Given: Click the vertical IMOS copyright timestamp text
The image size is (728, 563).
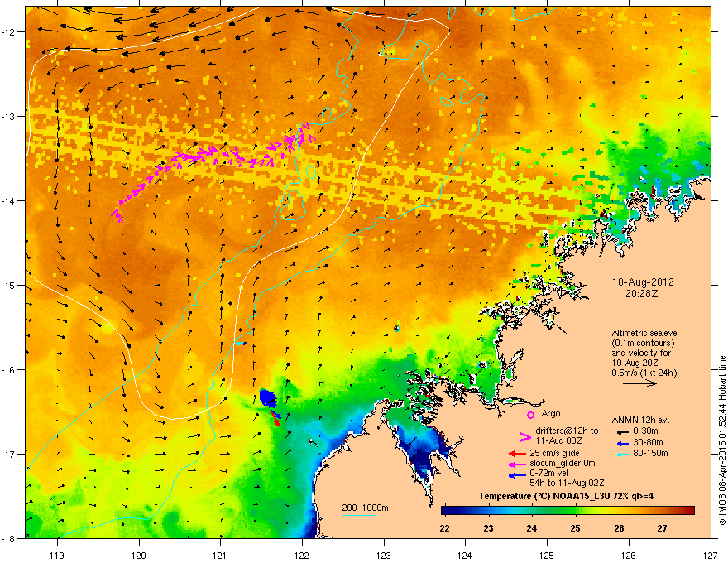Looking at the screenshot, I should (722, 440).
